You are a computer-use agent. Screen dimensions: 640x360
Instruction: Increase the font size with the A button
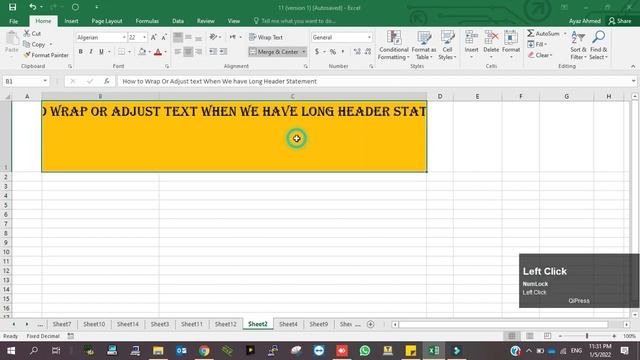tap(153, 37)
